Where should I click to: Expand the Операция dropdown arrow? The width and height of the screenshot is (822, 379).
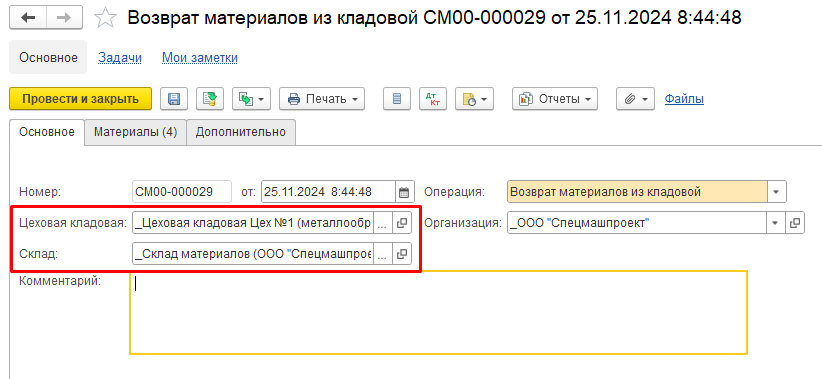point(777,192)
